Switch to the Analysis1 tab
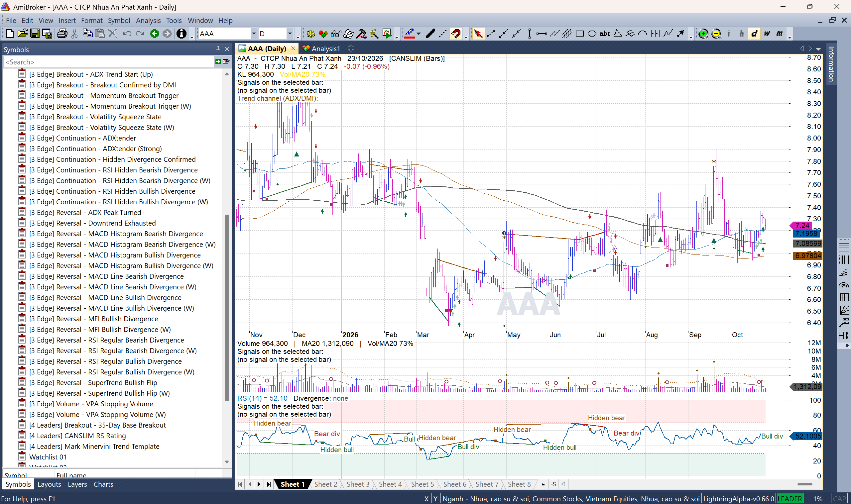The width and height of the screenshot is (851, 504). pyautogui.click(x=321, y=49)
